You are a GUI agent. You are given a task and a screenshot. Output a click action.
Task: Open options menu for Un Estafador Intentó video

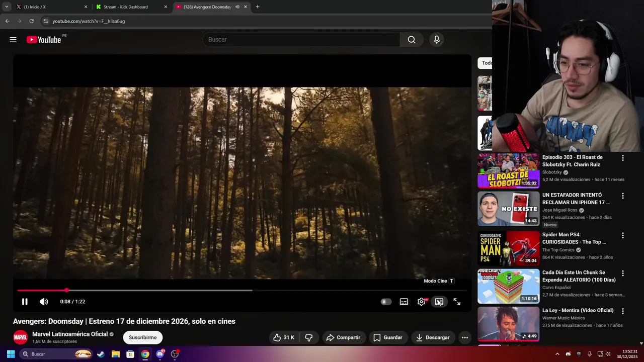(x=623, y=196)
